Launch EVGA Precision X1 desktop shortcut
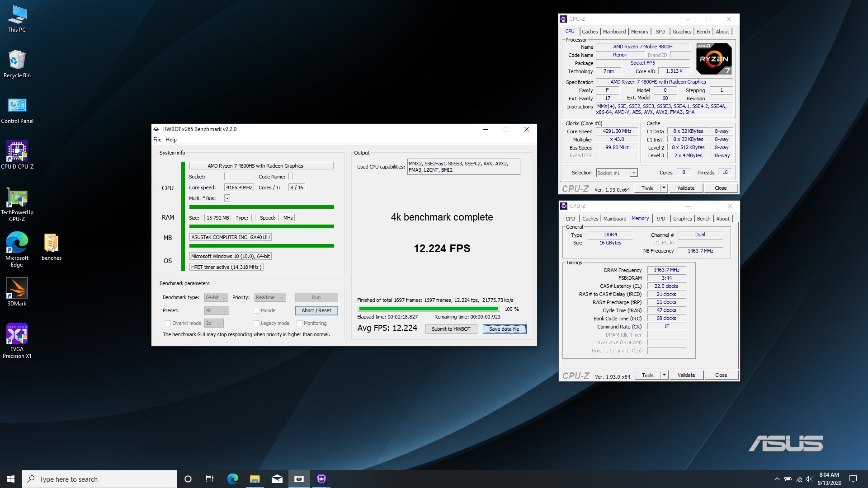 pyautogui.click(x=17, y=341)
